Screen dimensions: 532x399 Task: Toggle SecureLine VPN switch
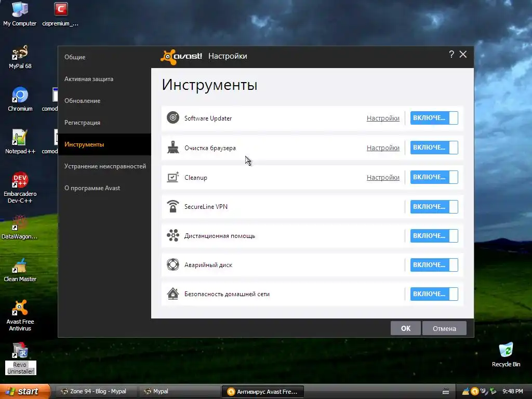434,207
